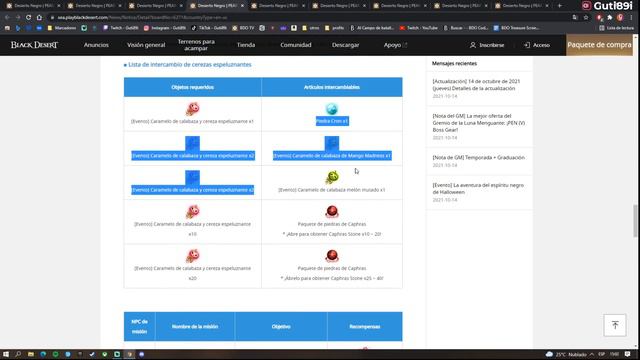Viewport: 640px width, 360px height.
Task: Open the Anuncios menu
Action: [96, 45]
